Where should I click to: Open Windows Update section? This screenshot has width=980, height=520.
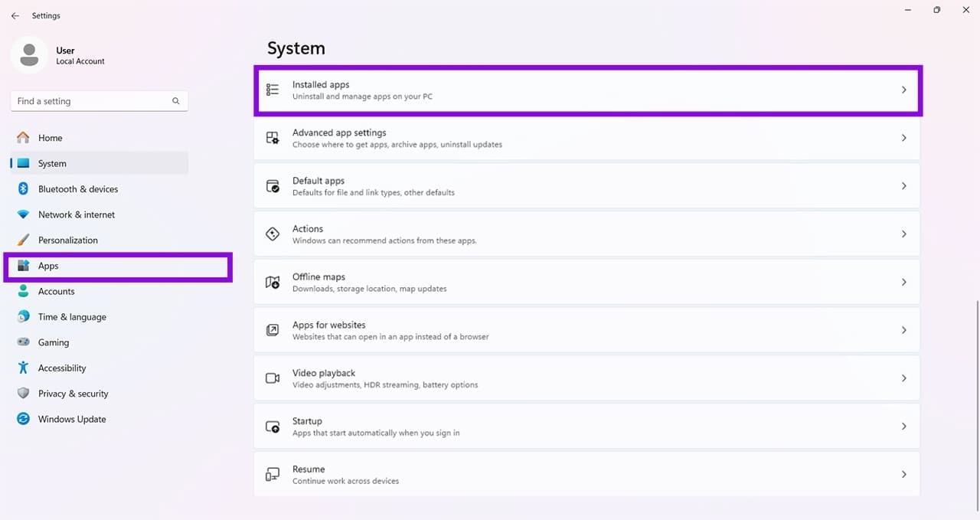(x=100, y=419)
